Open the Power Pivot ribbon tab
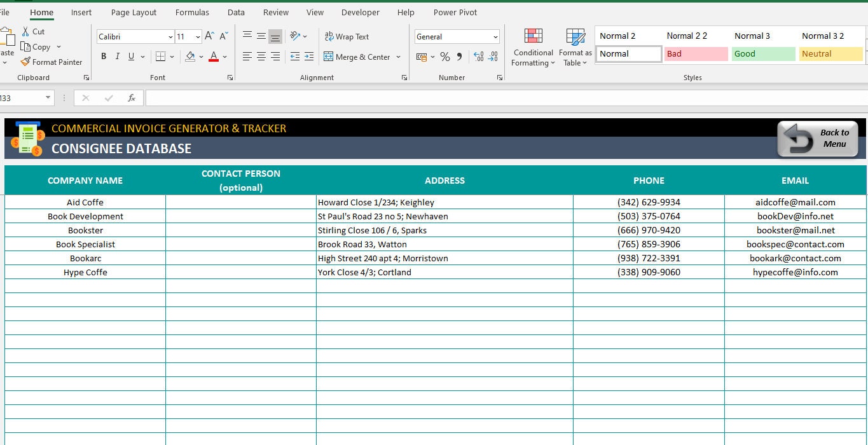Image resolution: width=868 pixels, height=445 pixels. point(455,12)
